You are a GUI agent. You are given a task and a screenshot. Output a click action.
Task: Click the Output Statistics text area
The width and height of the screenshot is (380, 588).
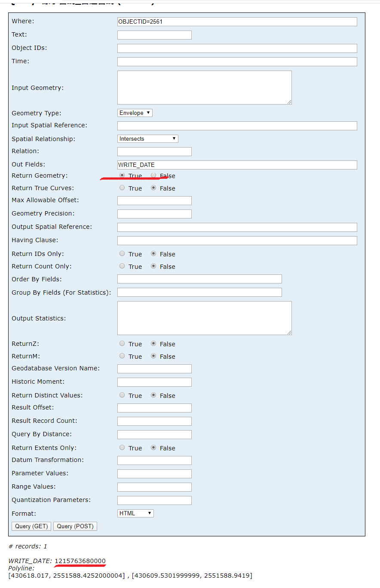(205, 318)
